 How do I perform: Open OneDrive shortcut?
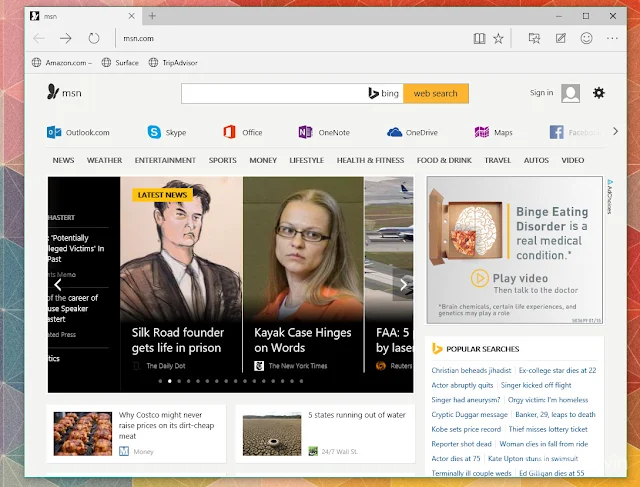click(412, 132)
